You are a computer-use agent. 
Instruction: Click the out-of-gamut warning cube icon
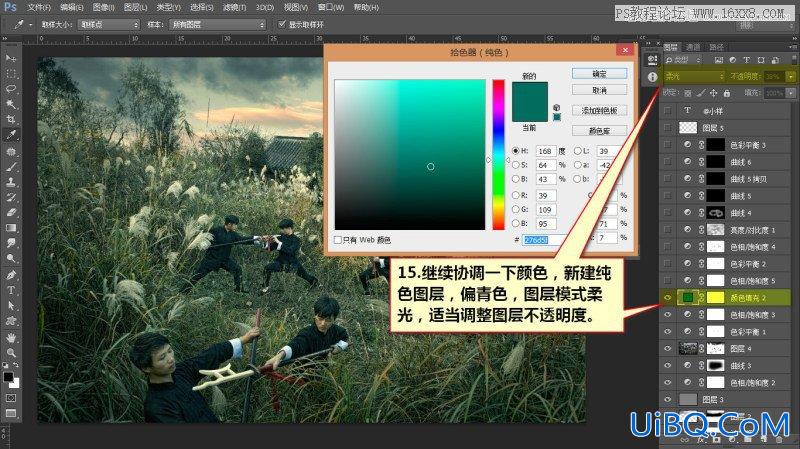pyautogui.click(x=557, y=108)
